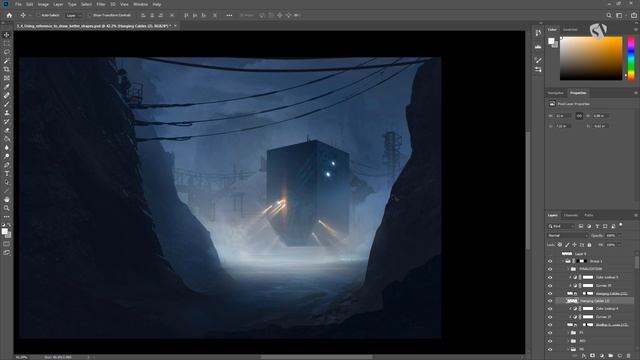Screen dimensions: 640x360
Task: Switch to the Paths tab
Action: pos(589,215)
